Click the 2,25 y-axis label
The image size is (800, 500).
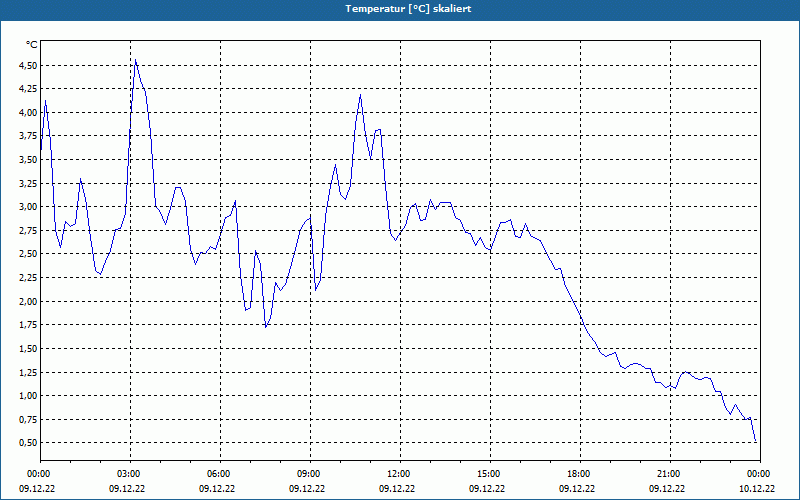pos(29,278)
